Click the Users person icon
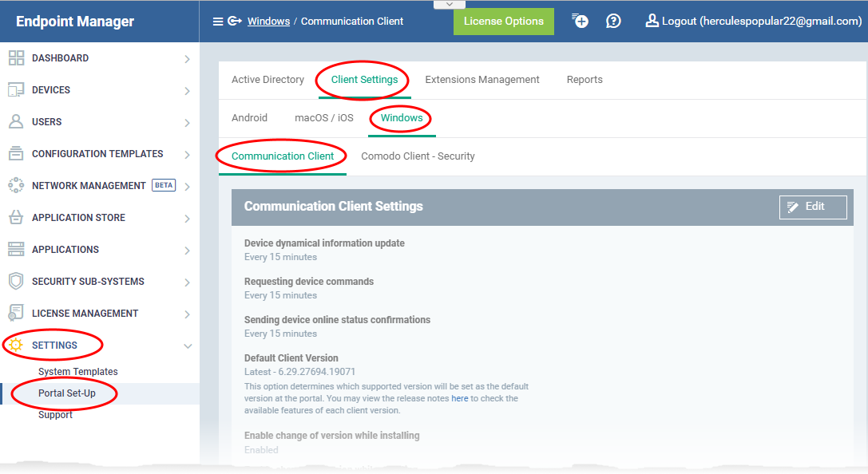 tap(16, 121)
